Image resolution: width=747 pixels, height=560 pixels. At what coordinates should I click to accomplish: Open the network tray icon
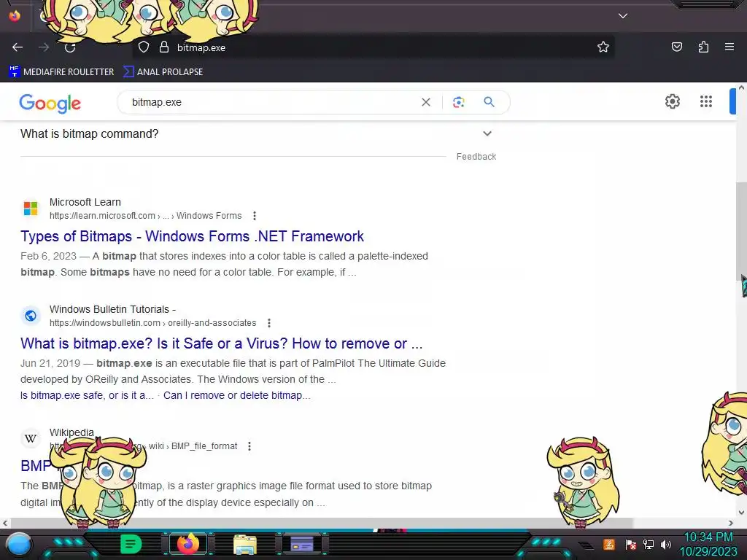coord(648,544)
